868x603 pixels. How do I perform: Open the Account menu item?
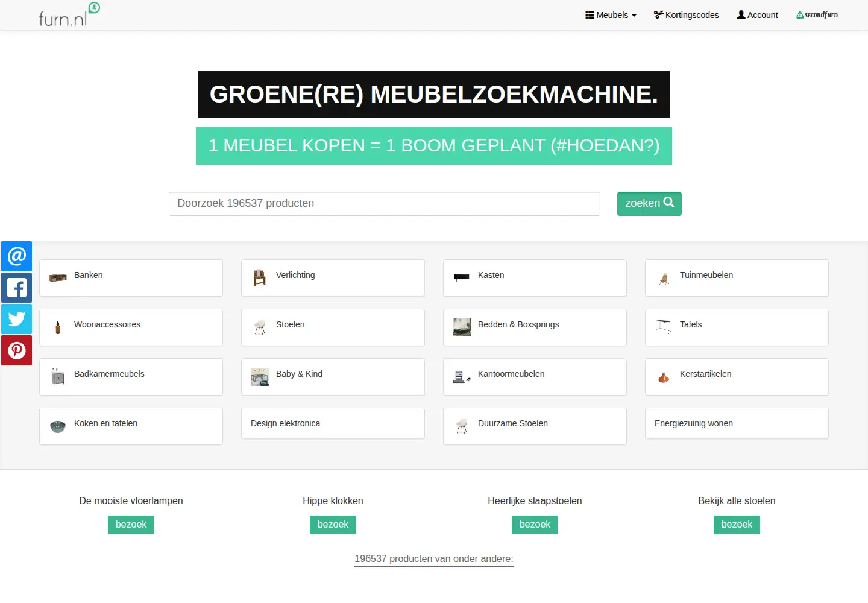tap(758, 15)
